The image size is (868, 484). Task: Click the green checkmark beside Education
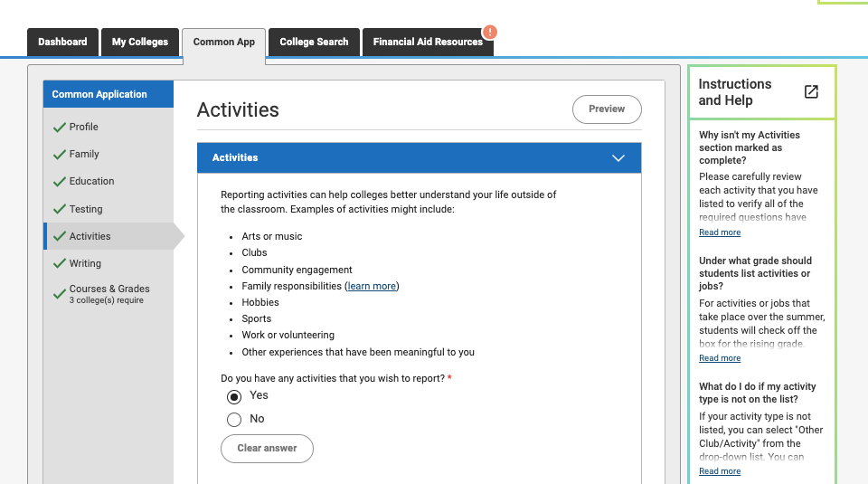60,181
